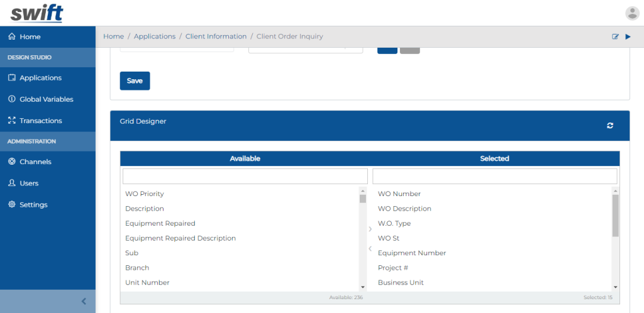The image size is (644, 313).
Task: Open the Users admin page
Action: coord(29,183)
